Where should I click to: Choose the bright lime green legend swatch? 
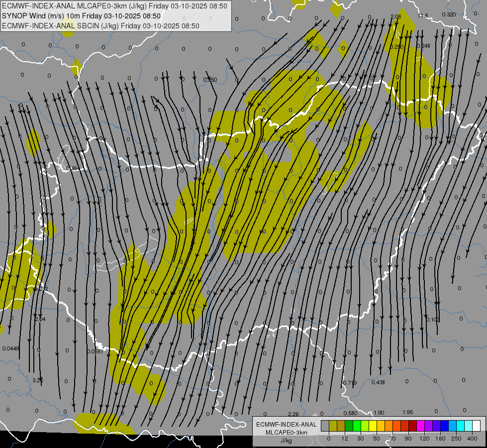[x=357, y=426]
